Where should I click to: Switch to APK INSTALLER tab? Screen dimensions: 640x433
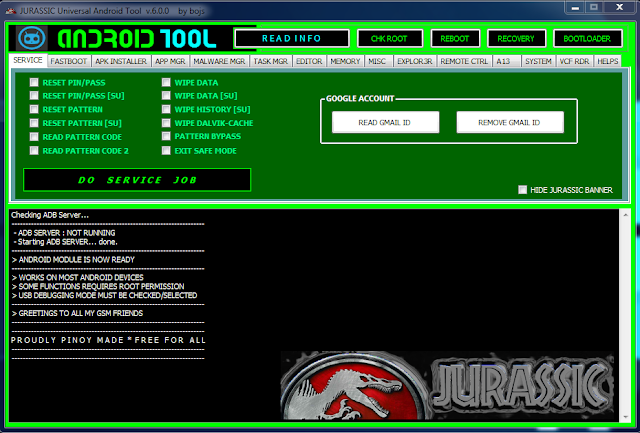click(121, 61)
